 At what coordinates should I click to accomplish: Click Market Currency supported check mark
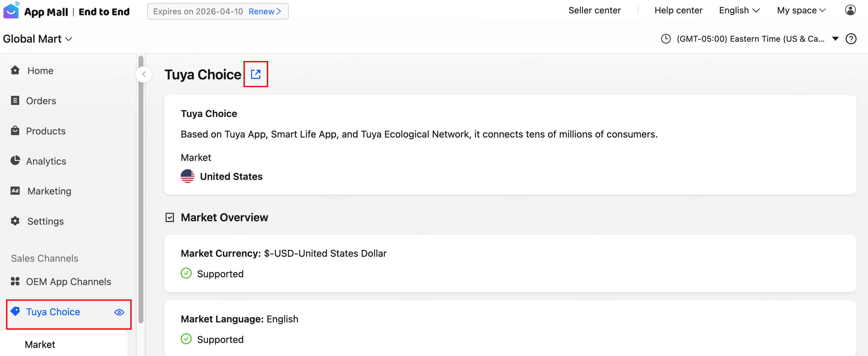click(186, 273)
